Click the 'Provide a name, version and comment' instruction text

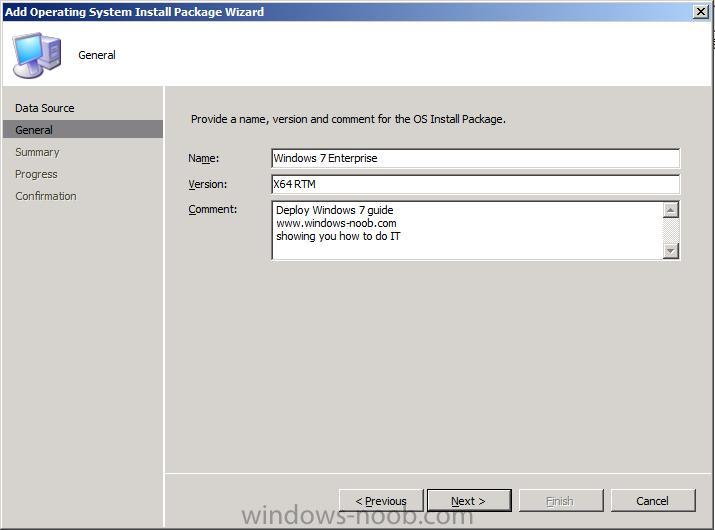[x=348, y=119]
